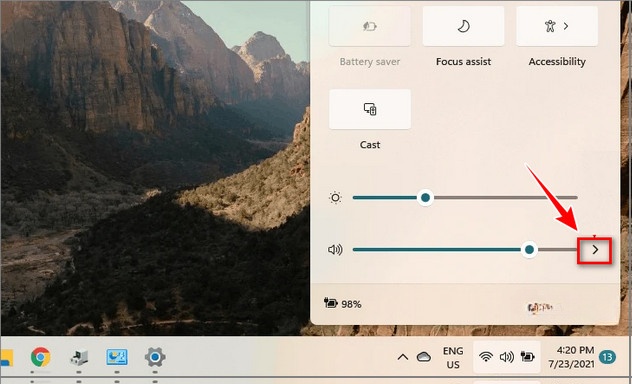Open sound output chevron next to volume

pyautogui.click(x=595, y=250)
